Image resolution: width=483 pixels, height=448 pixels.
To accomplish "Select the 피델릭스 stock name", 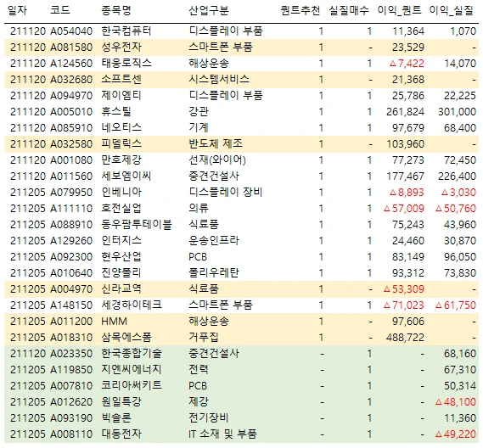I will 121,143.
